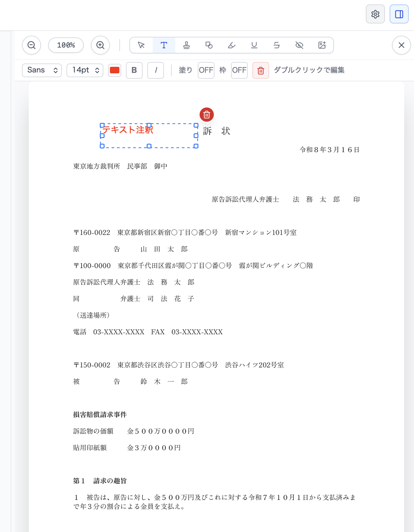
Task: Click the 損害賠償請求事件 heading
Action: (x=100, y=414)
